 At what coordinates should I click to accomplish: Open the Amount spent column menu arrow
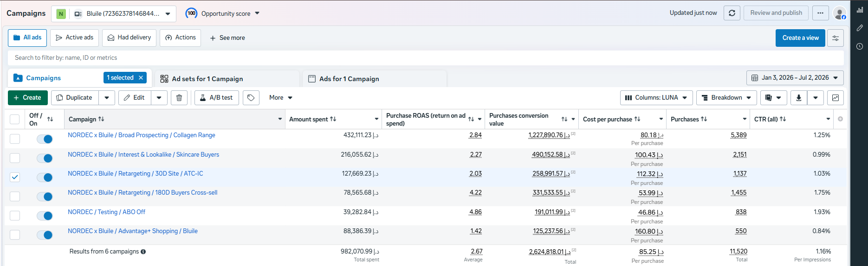tap(376, 119)
